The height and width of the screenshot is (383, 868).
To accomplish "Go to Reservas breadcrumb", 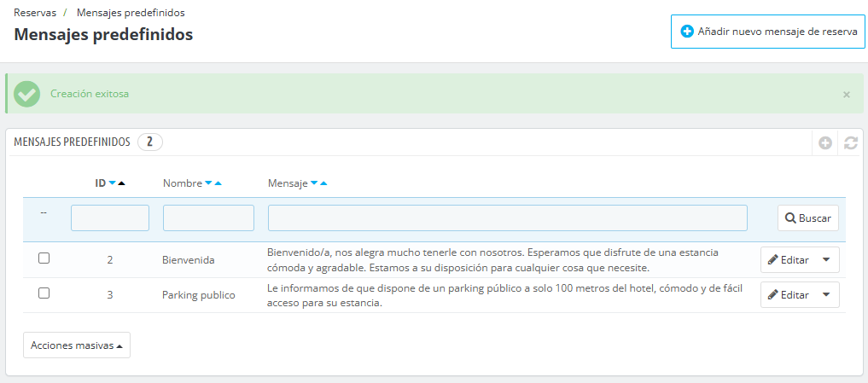I will click(x=34, y=13).
